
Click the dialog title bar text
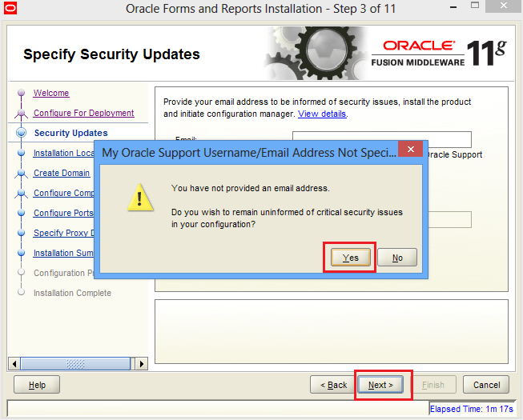(x=249, y=153)
